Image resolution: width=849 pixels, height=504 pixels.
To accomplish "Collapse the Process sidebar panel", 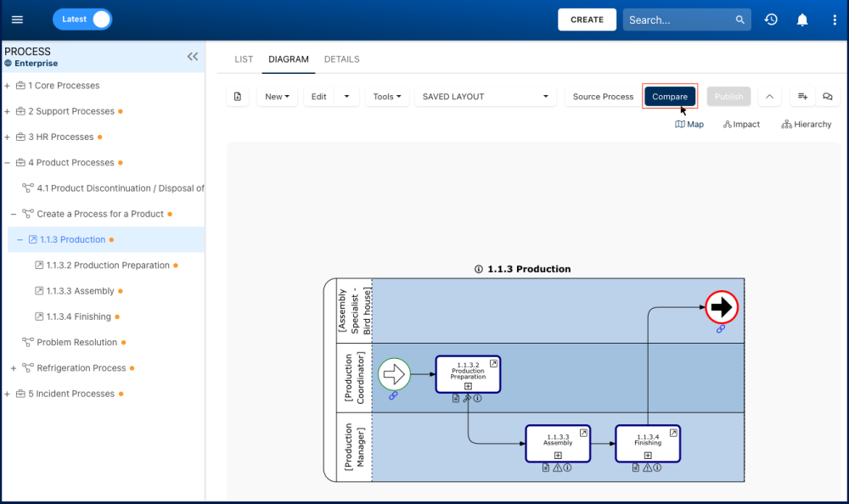I will 193,56.
